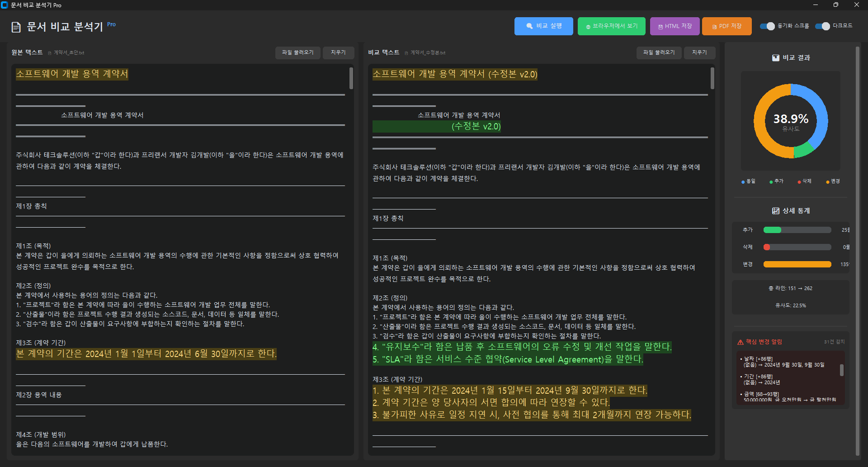The height and width of the screenshot is (467, 868).
Task: Load a file into the 비교 텍스트 panel
Action: (659, 52)
